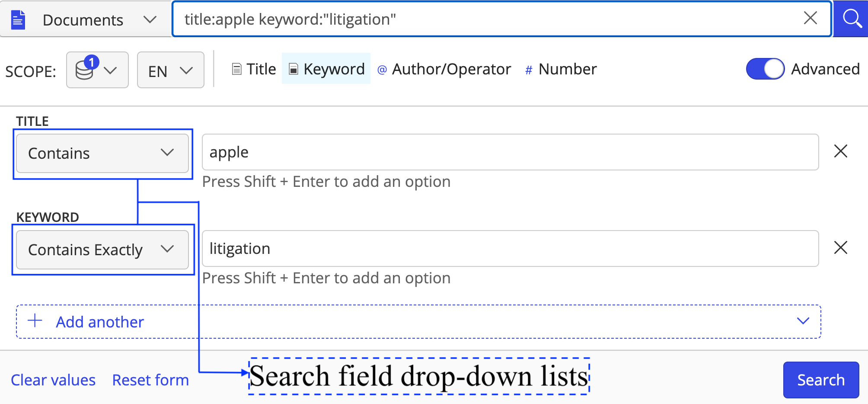868x404 pixels.
Task: Remove the Title apple row
Action: click(x=840, y=151)
